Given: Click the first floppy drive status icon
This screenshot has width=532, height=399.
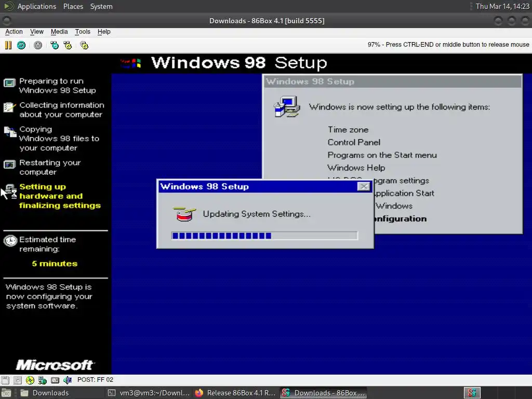Looking at the screenshot, I should click(x=5, y=380).
